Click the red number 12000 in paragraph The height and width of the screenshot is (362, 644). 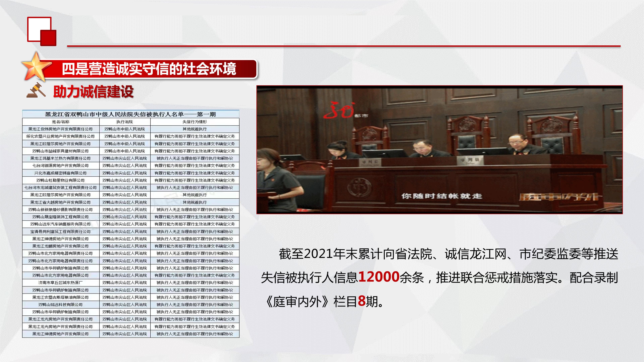379,277
